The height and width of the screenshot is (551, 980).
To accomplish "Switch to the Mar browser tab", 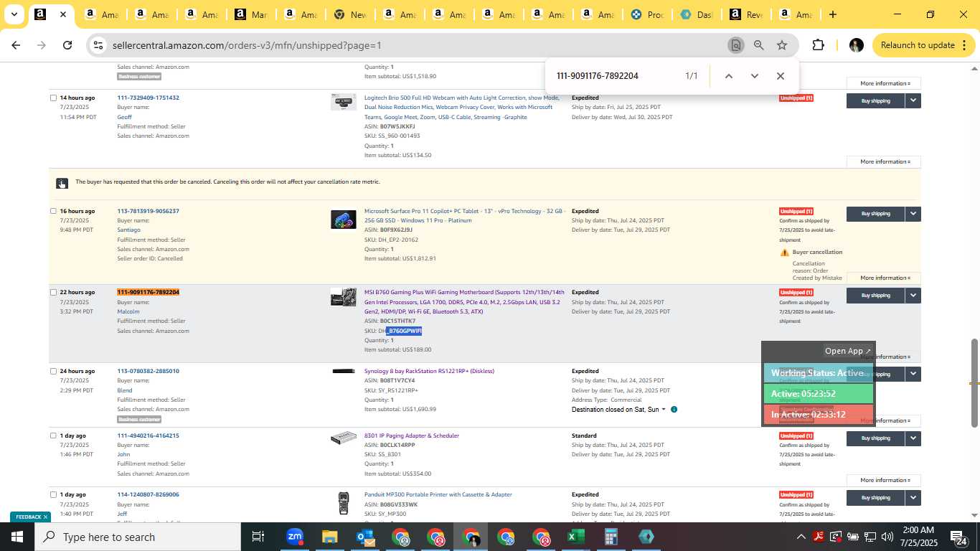I will click(x=250, y=14).
